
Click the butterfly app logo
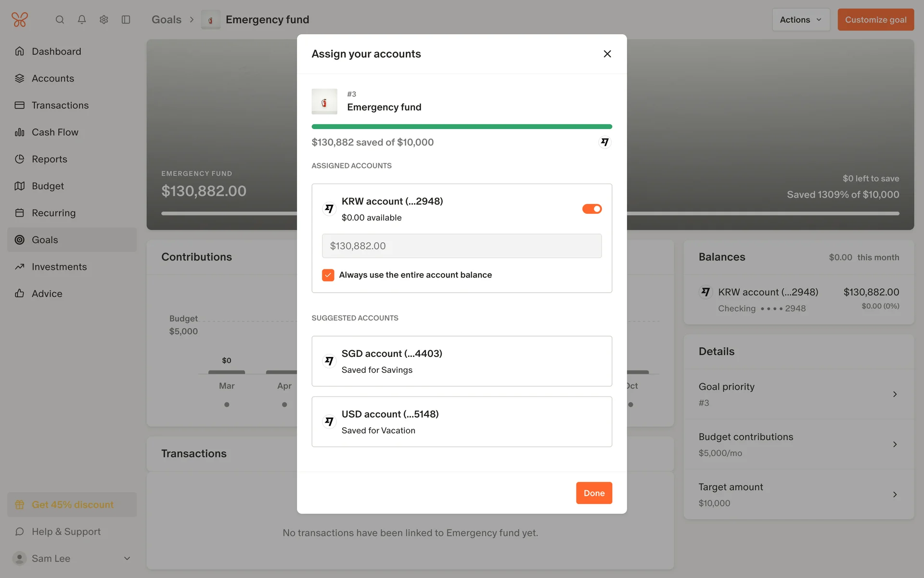point(20,20)
